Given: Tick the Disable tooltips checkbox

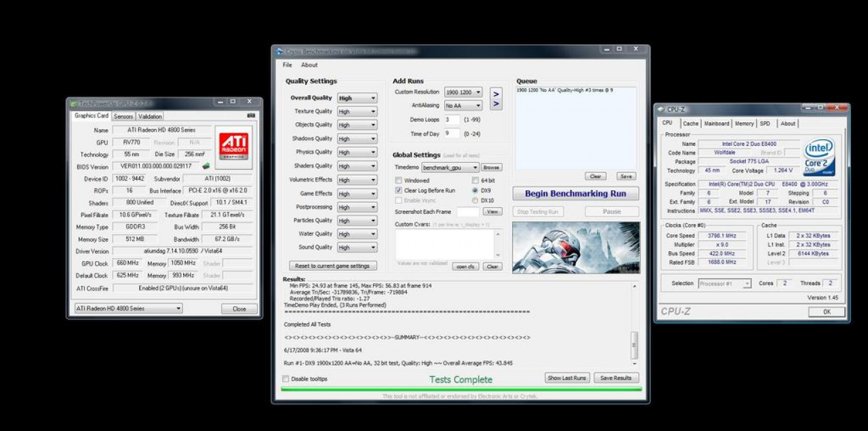Looking at the screenshot, I should [x=285, y=379].
